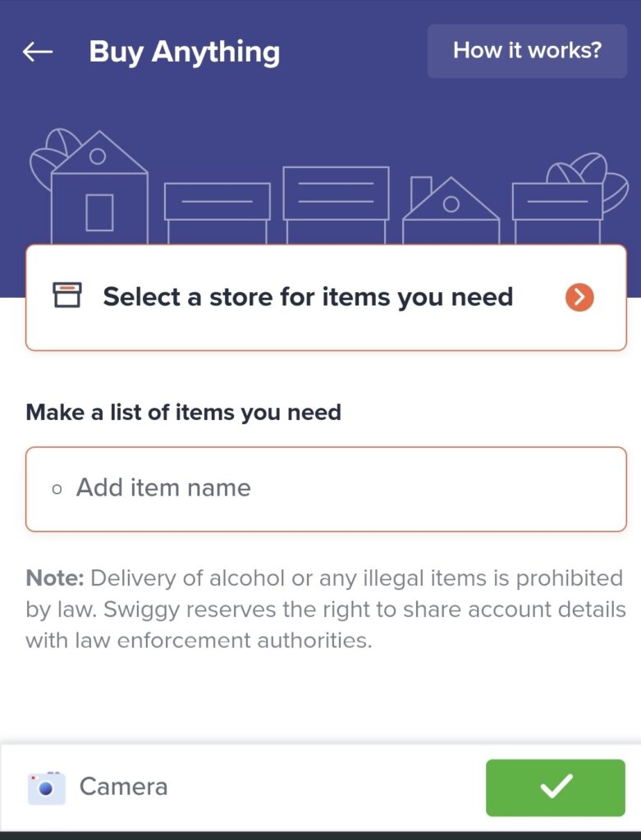Tap the door of the tall house illustration
The width and height of the screenshot is (641, 840).
99,212
